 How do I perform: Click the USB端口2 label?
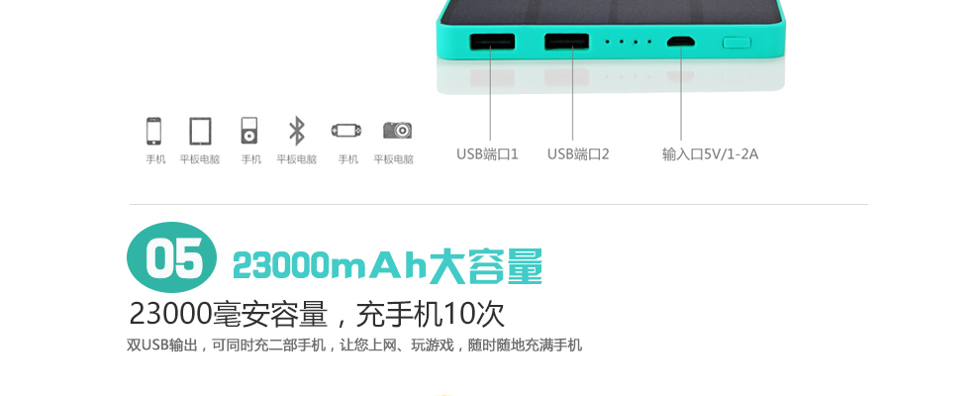[x=578, y=154]
